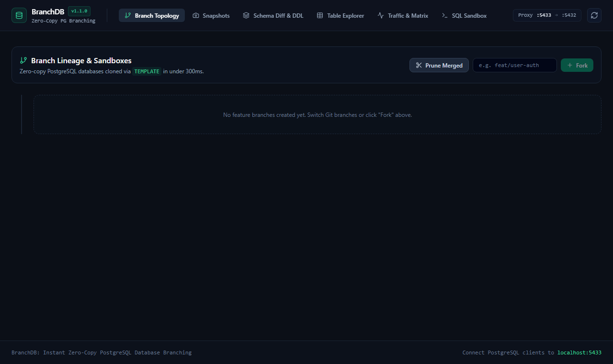Switch to the SQL Sandbox tab

click(x=464, y=15)
